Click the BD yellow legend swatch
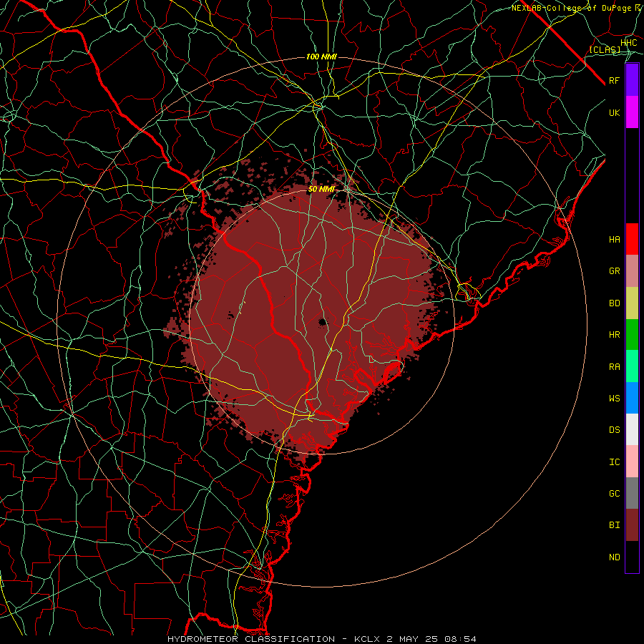The width and height of the screenshot is (644, 644). click(x=632, y=303)
